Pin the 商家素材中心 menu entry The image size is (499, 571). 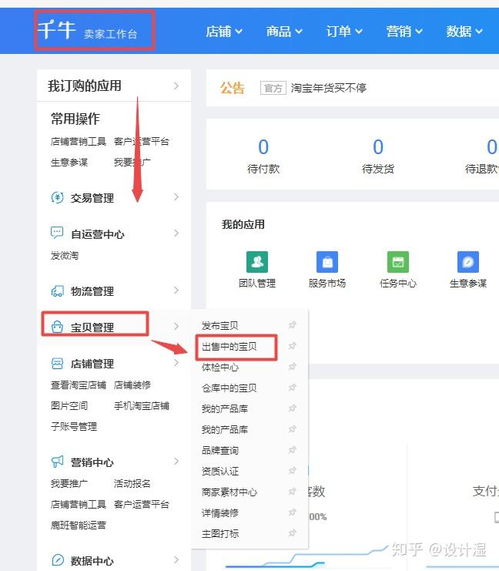(x=292, y=492)
